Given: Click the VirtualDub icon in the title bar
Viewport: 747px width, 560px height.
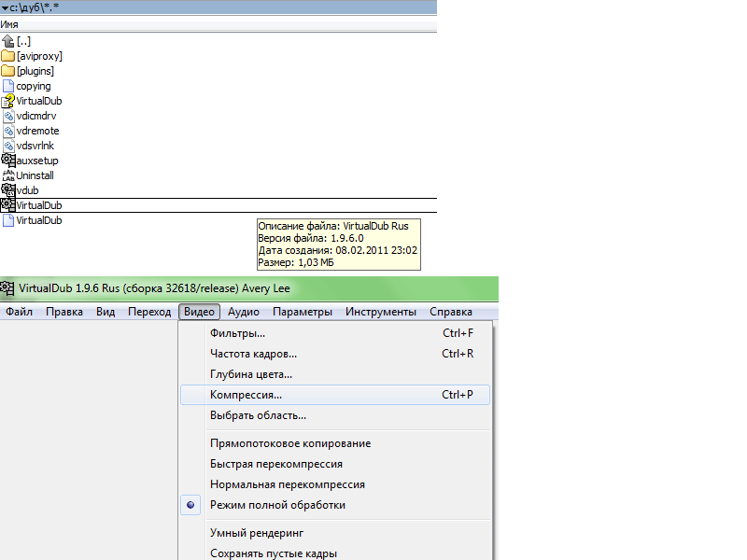Looking at the screenshot, I should [7, 287].
